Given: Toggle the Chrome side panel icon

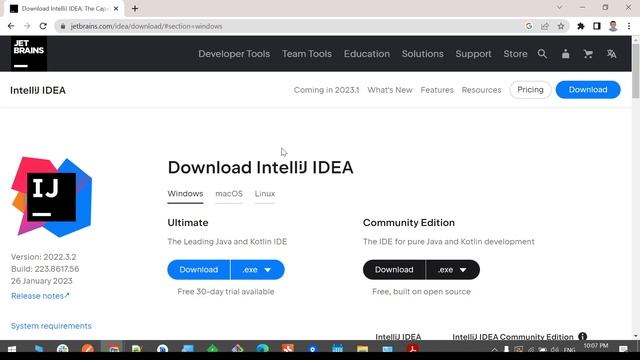Looking at the screenshot, I should point(597,26).
